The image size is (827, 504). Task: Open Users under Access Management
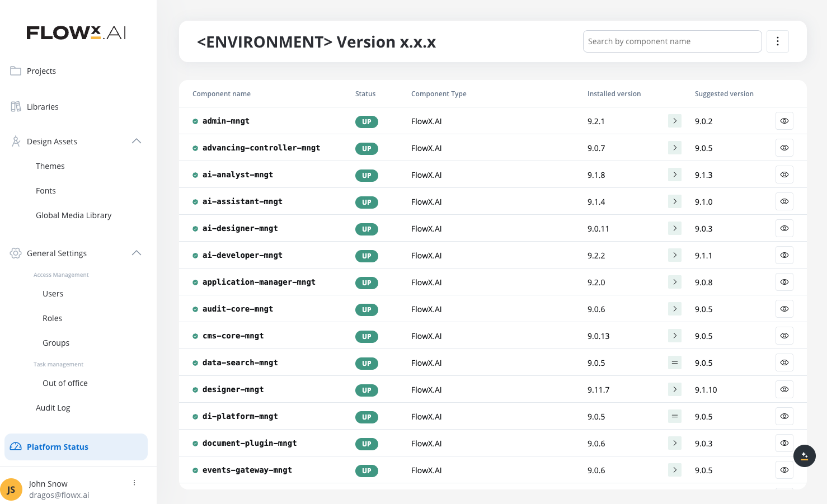(x=53, y=294)
